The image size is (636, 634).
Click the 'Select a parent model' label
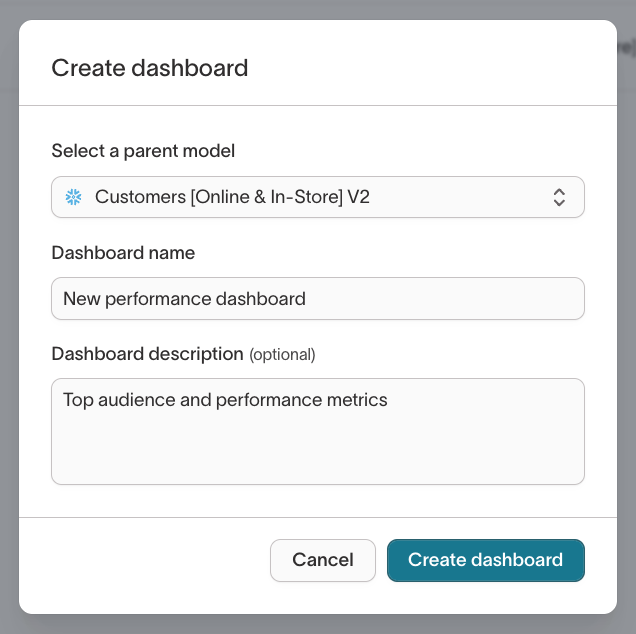tap(143, 151)
